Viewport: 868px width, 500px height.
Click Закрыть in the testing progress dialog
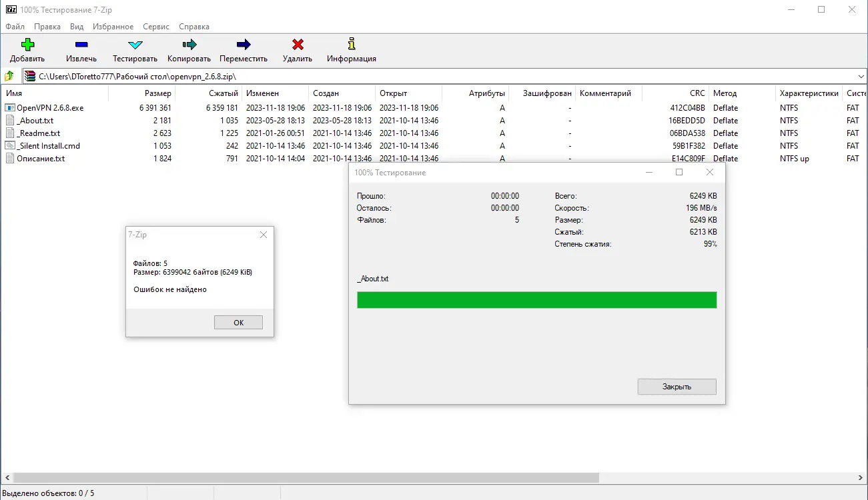[677, 387]
